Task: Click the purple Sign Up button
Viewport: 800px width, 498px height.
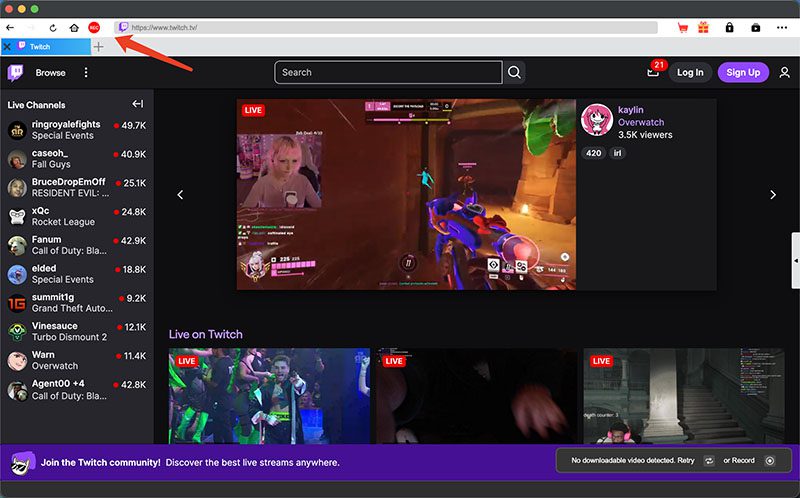Action: click(743, 73)
